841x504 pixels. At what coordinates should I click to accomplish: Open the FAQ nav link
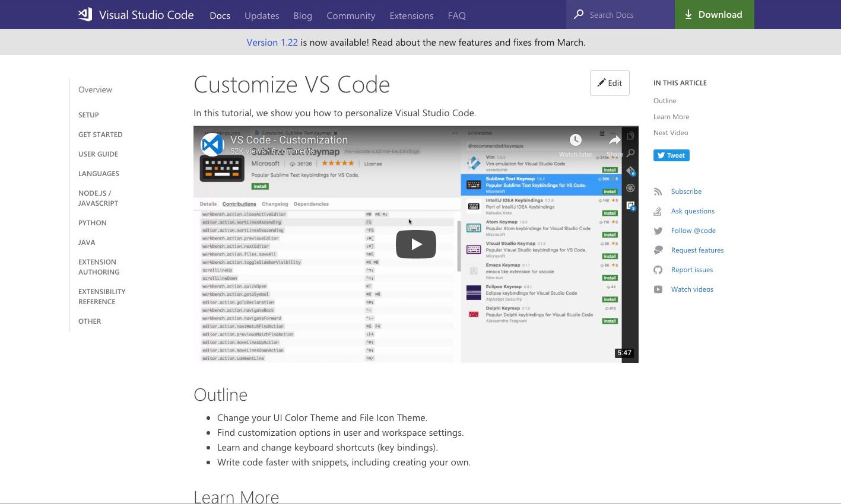456,15
